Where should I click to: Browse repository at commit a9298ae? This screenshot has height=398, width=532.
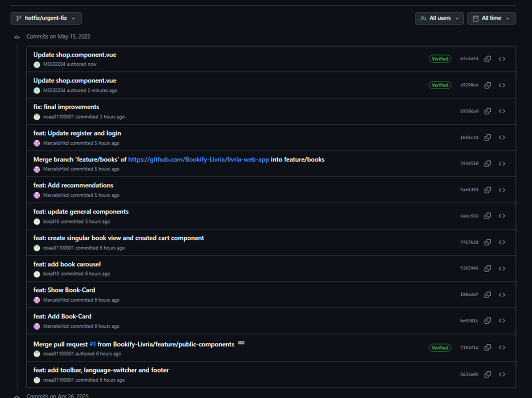[502, 85]
